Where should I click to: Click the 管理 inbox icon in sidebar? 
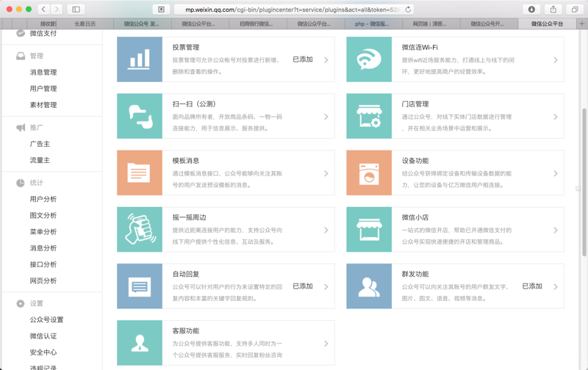click(x=21, y=56)
